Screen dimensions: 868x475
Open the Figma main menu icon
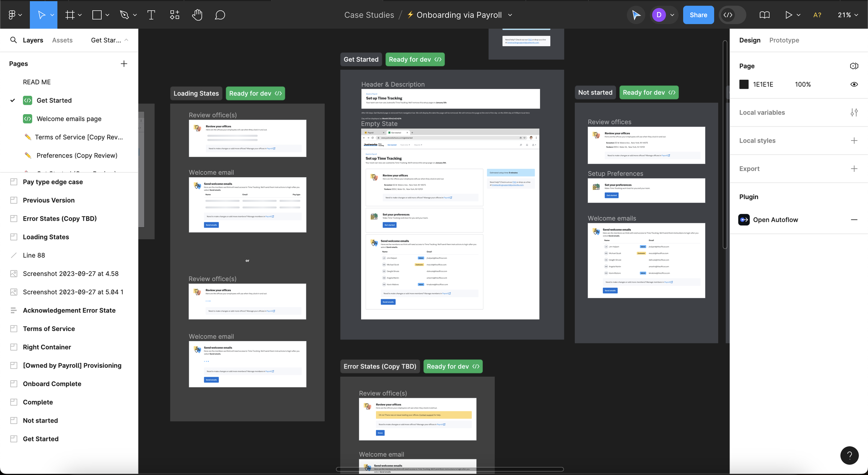12,15
